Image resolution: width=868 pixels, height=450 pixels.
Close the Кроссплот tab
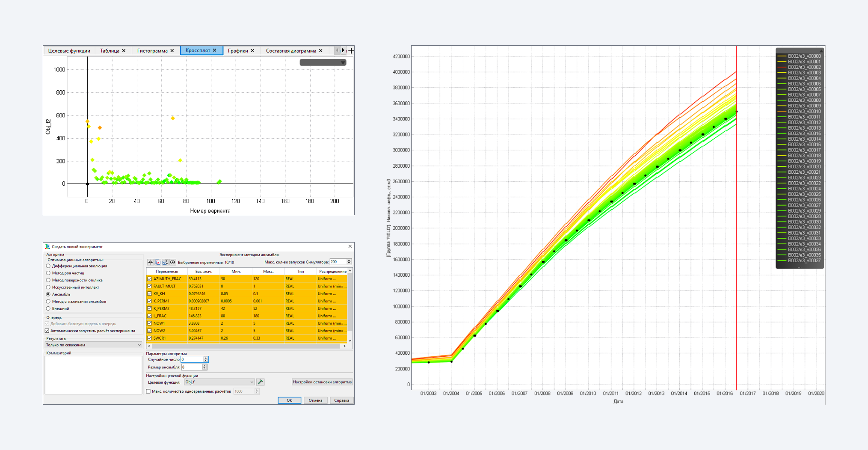pyautogui.click(x=215, y=50)
